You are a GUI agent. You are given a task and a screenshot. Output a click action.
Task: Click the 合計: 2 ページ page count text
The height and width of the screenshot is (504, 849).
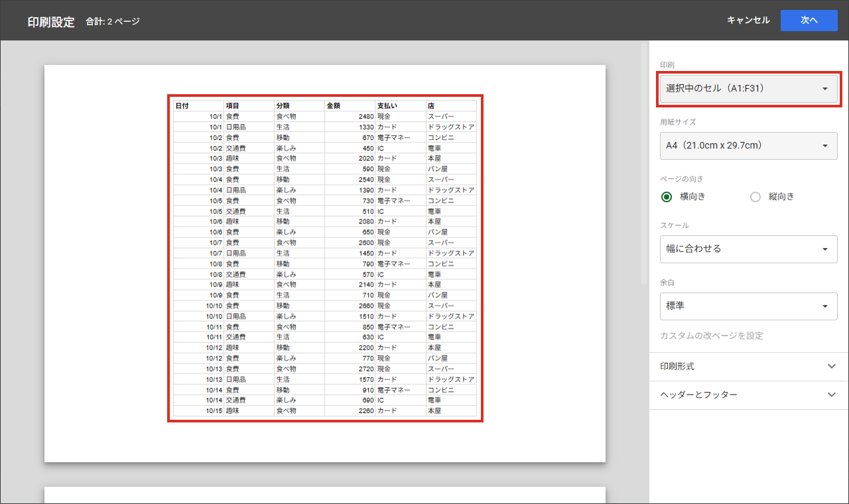113,21
